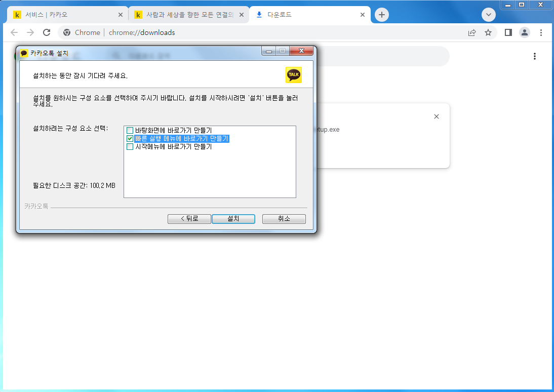Click the 설치 install button
This screenshot has height=392, width=554.
pos(233,219)
